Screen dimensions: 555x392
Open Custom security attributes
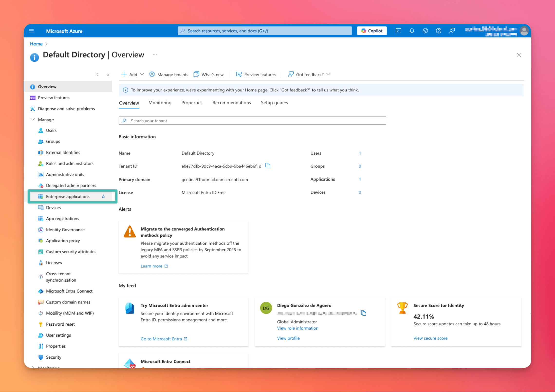point(71,252)
